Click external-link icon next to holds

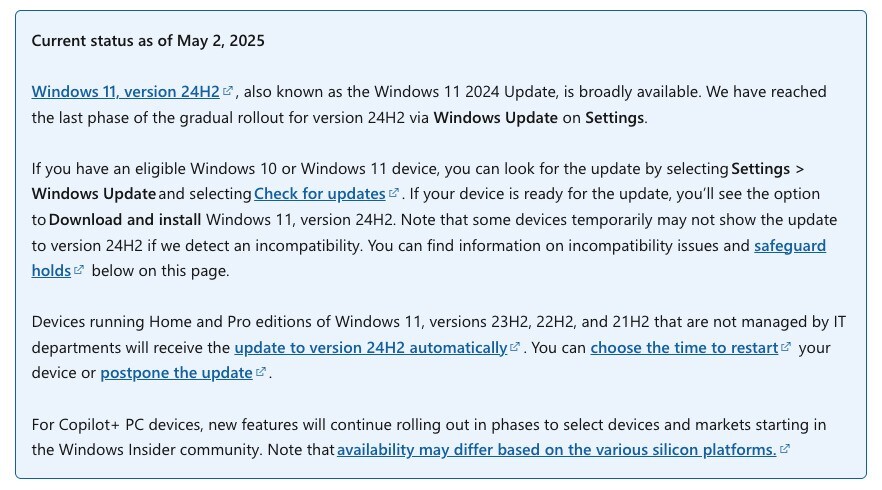tap(79, 270)
